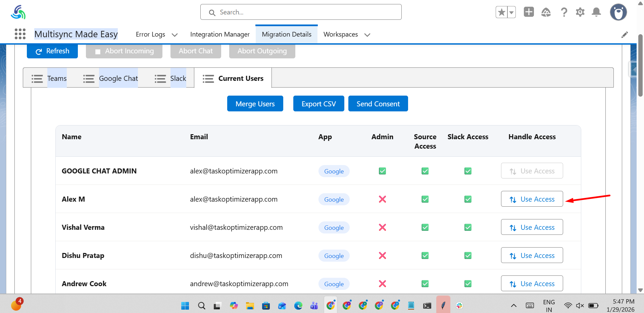This screenshot has width=644, height=313.
Task: Click the name Dishu Pratap
Action: tap(83, 256)
